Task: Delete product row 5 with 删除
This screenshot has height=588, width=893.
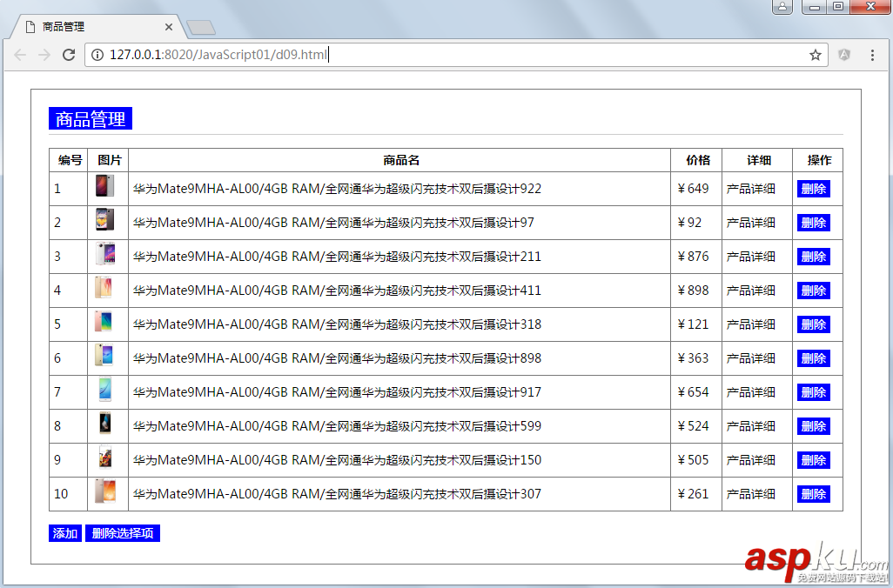Action: click(813, 324)
